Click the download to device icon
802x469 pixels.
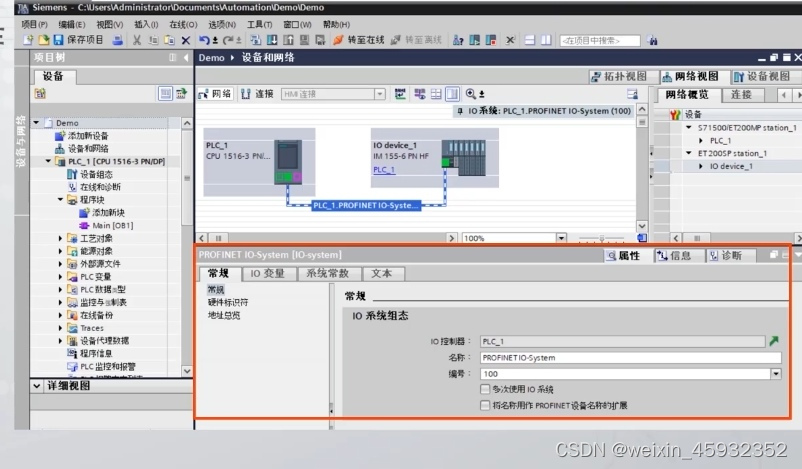(272, 40)
